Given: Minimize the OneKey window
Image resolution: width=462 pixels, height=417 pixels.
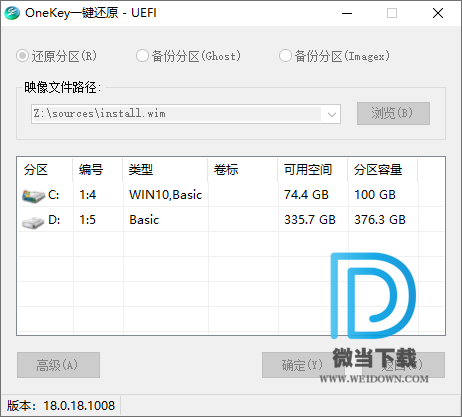Looking at the screenshot, I should tap(347, 13).
